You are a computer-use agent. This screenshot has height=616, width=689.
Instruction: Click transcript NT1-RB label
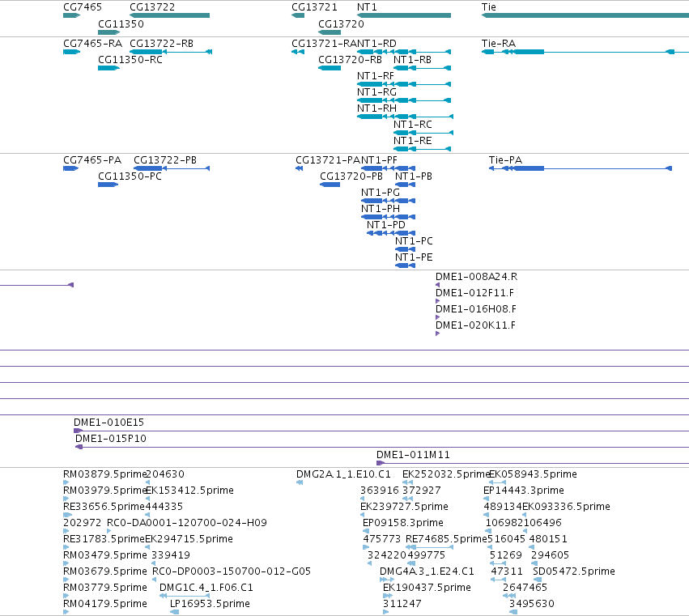[412, 60]
